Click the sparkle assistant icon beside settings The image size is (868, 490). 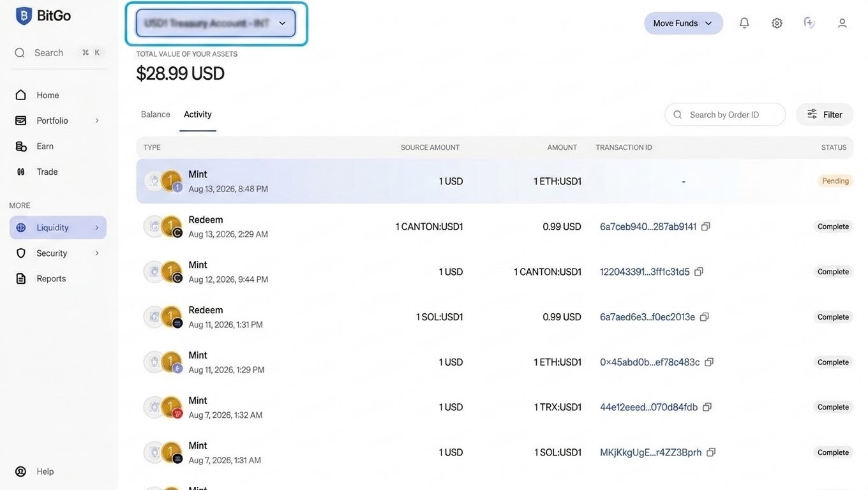[x=809, y=23]
